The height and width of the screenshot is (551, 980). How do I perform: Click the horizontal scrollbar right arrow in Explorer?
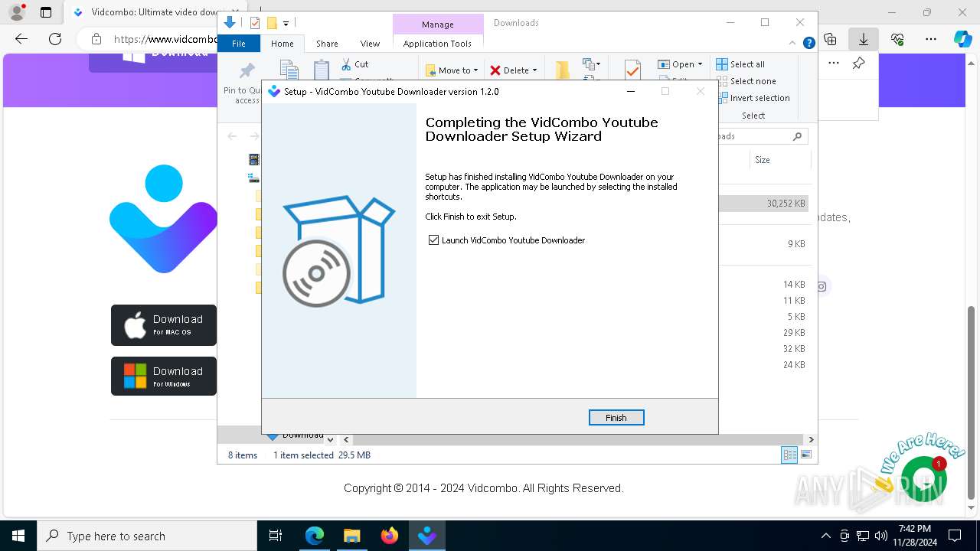pyautogui.click(x=811, y=440)
